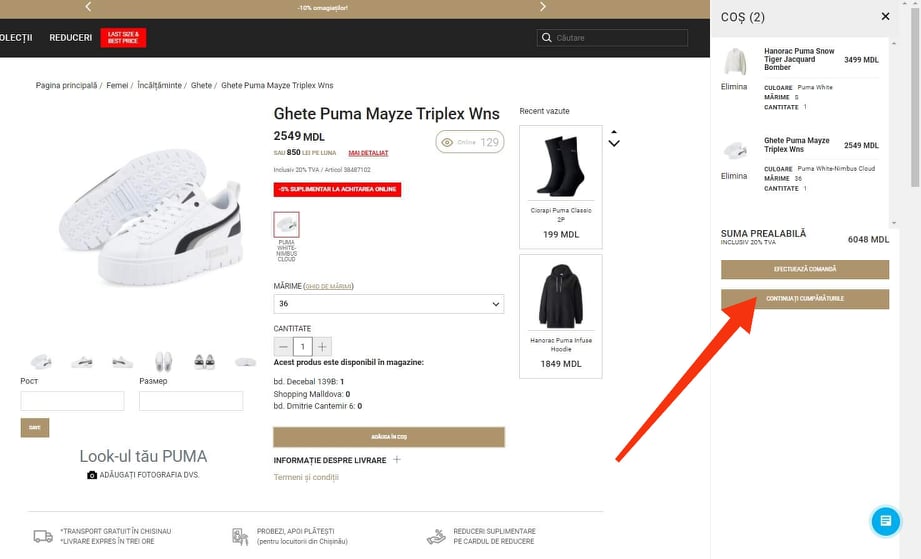Click the blue chat widget icon
921x559 pixels.
(885, 521)
